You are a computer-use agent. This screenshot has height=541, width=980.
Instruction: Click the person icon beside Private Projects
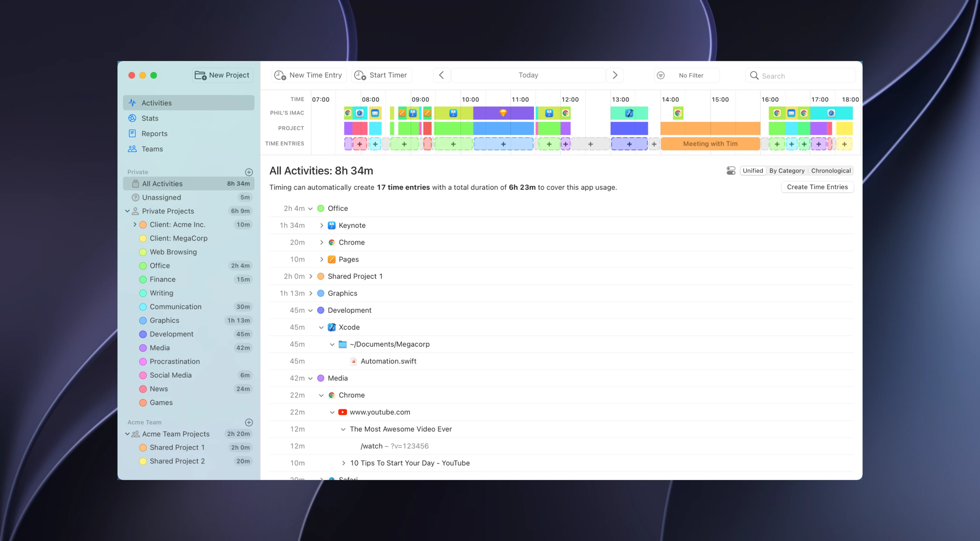pyautogui.click(x=135, y=211)
